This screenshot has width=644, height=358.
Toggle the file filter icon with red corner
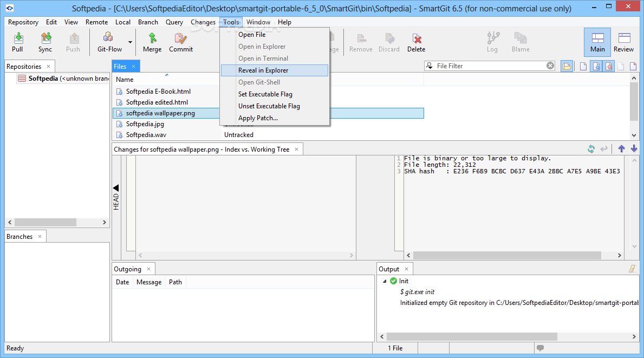point(633,66)
